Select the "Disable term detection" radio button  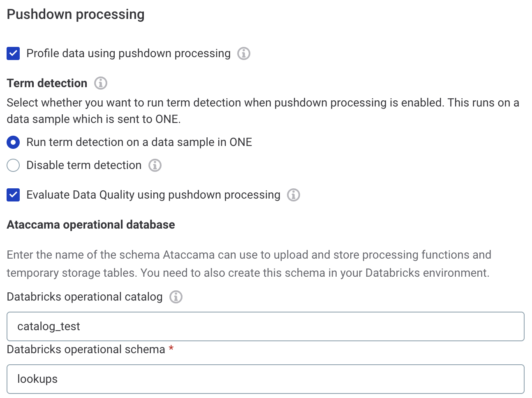pyautogui.click(x=13, y=165)
